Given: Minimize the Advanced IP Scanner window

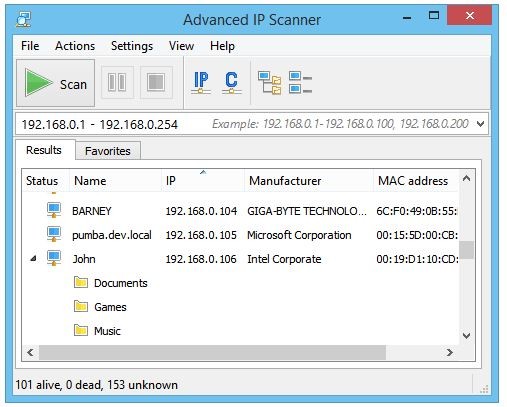Looking at the screenshot, I should coord(407,17).
